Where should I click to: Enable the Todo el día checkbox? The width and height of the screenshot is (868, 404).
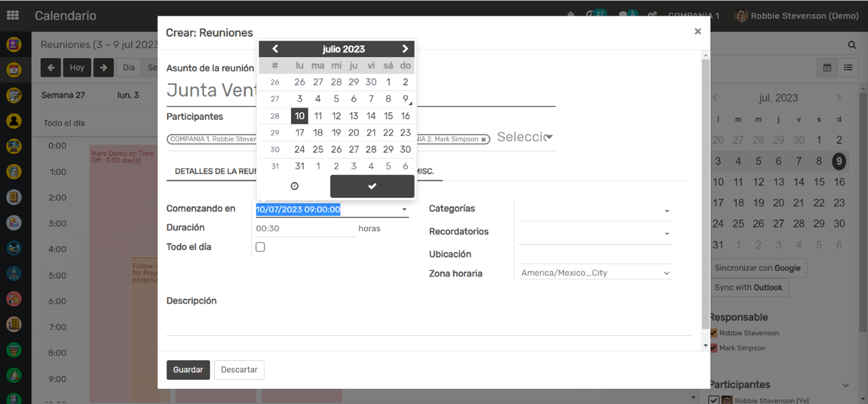tap(260, 247)
